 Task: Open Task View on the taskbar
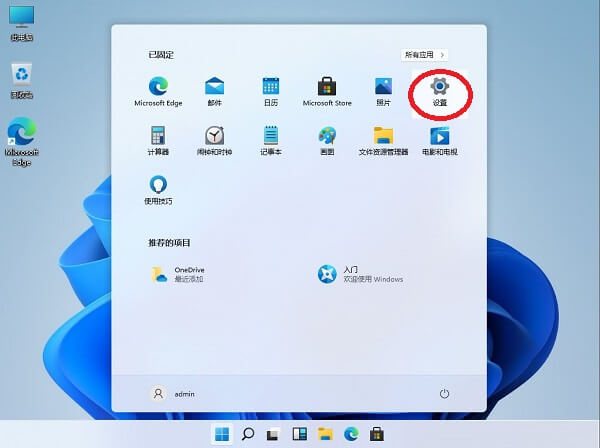coord(273,434)
